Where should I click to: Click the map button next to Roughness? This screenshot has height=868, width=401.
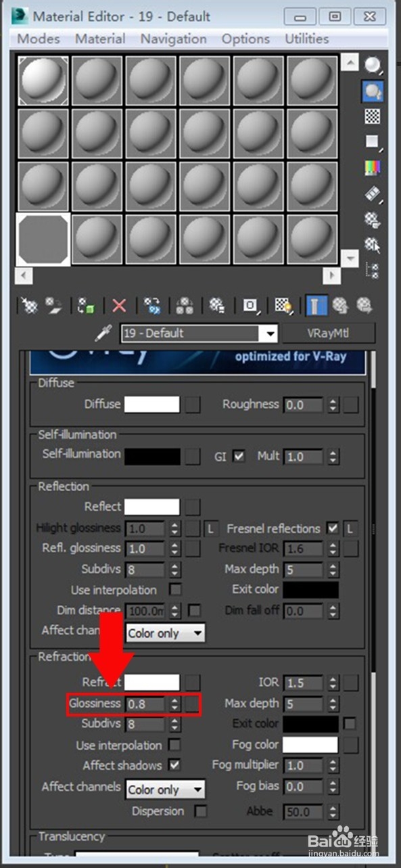click(350, 405)
